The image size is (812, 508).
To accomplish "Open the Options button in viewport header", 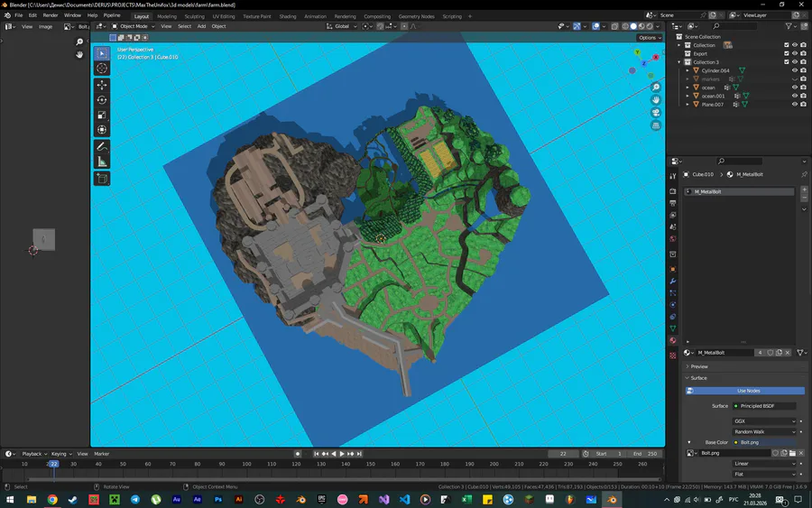I will 650,38.
